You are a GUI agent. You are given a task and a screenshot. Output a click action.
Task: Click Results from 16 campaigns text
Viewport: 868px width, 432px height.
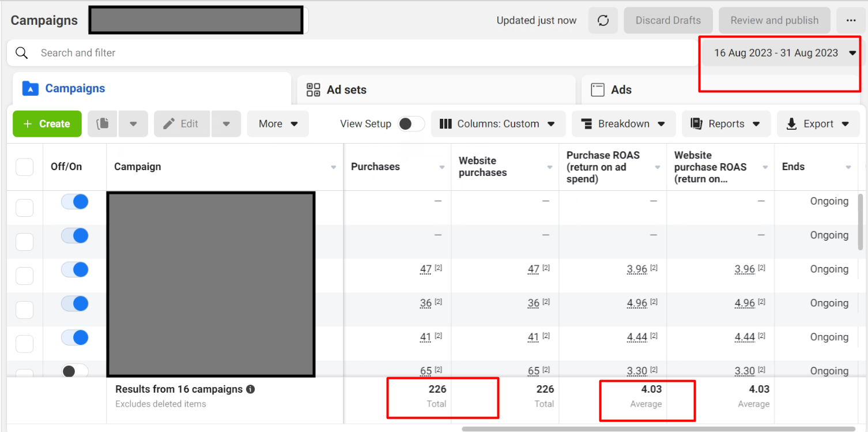click(179, 389)
